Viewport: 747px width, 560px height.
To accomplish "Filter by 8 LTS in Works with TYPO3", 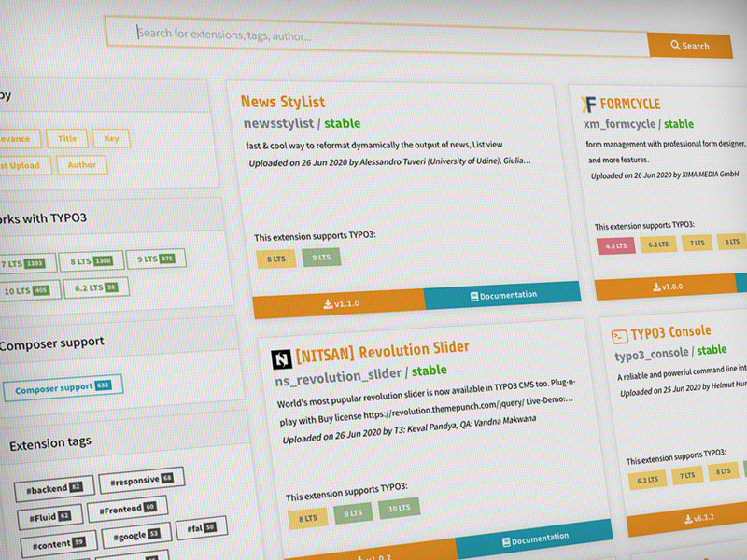I will 92,261.
